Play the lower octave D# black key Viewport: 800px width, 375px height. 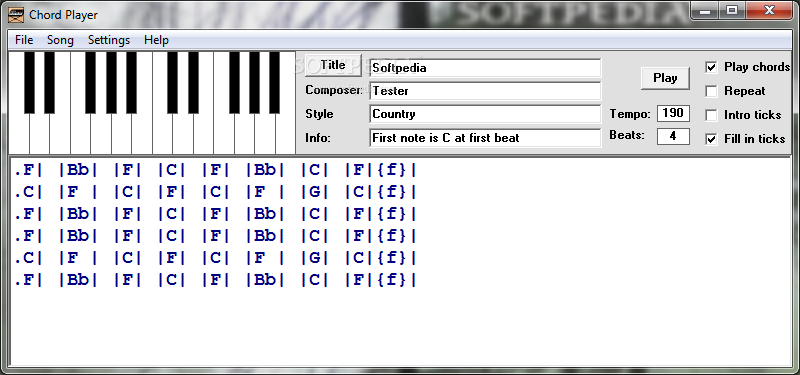pyautogui.click(x=49, y=83)
